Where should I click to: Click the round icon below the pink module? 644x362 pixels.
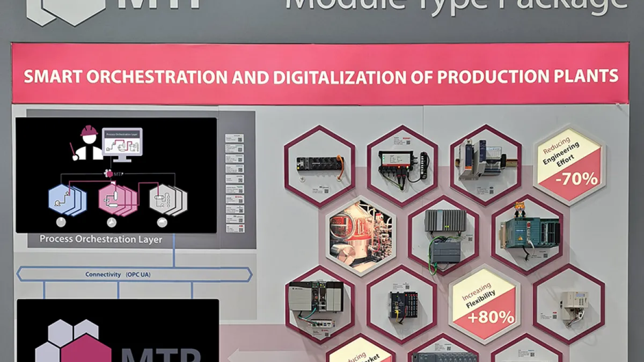(x=112, y=223)
